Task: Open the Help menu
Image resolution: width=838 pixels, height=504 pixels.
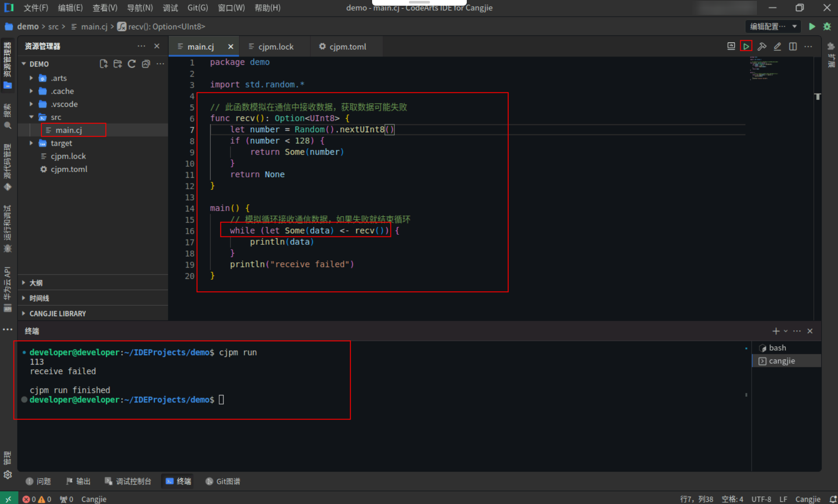Action: [267, 8]
